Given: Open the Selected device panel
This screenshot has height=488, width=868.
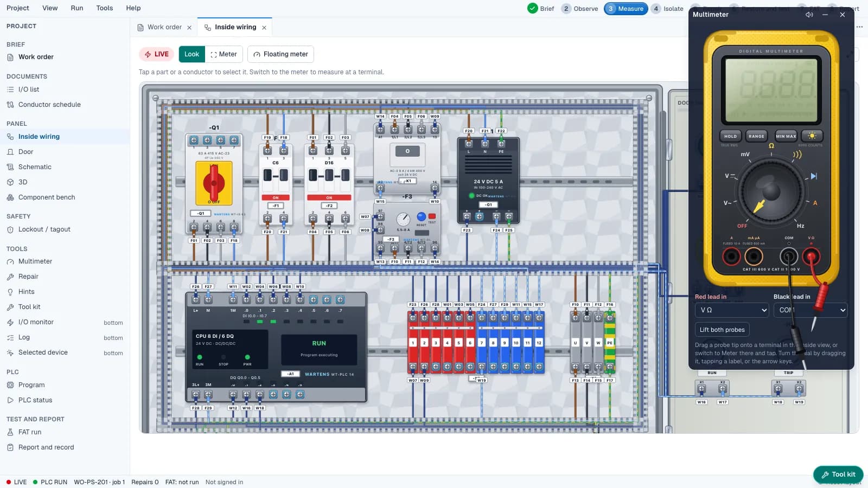Looking at the screenshot, I should [43, 352].
